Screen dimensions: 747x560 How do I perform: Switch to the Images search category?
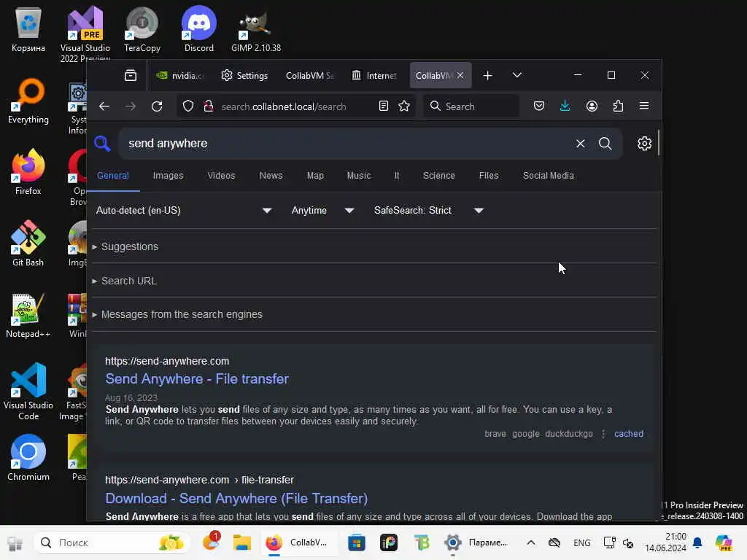[x=169, y=176]
